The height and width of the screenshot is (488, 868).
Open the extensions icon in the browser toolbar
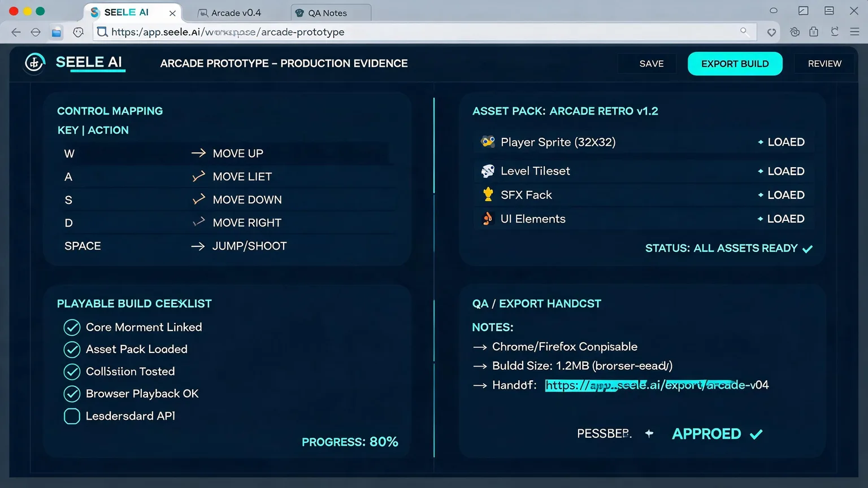[x=795, y=32]
